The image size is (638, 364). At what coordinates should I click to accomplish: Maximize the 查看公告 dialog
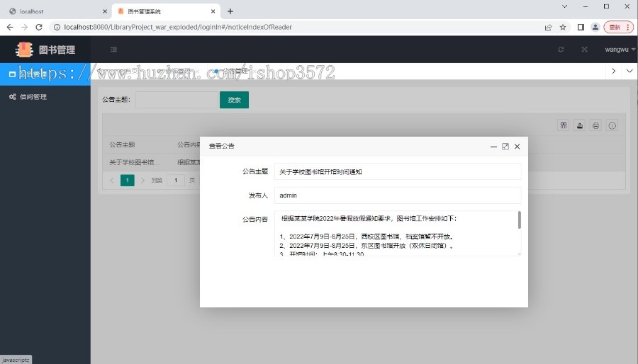[x=505, y=147]
